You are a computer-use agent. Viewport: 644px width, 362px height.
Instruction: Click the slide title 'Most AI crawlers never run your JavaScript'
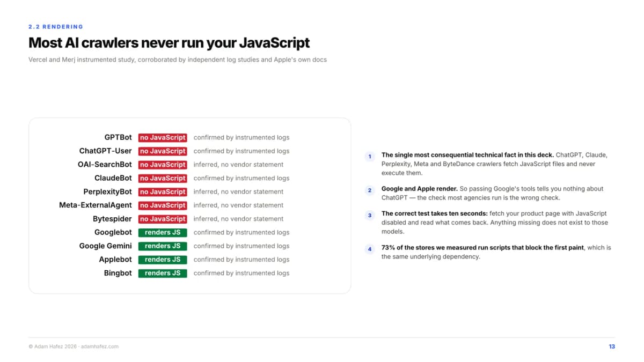coord(169,42)
